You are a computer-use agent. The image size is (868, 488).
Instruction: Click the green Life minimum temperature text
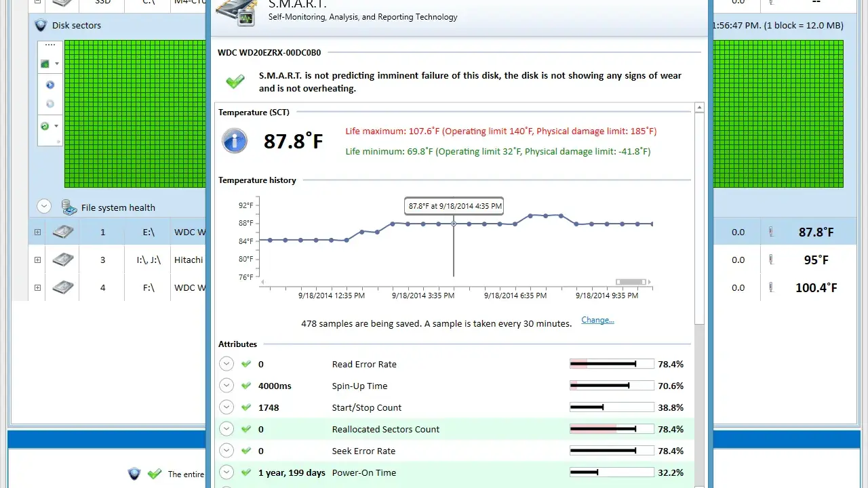coord(498,151)
